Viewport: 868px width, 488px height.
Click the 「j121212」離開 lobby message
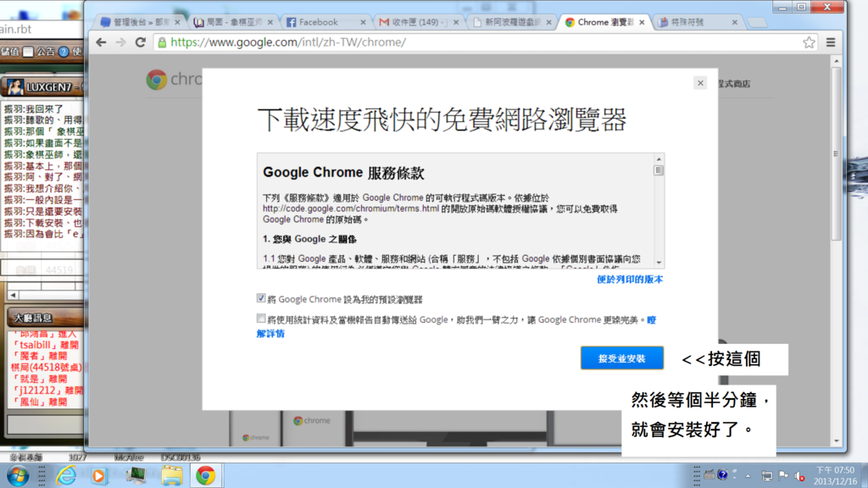47,391
